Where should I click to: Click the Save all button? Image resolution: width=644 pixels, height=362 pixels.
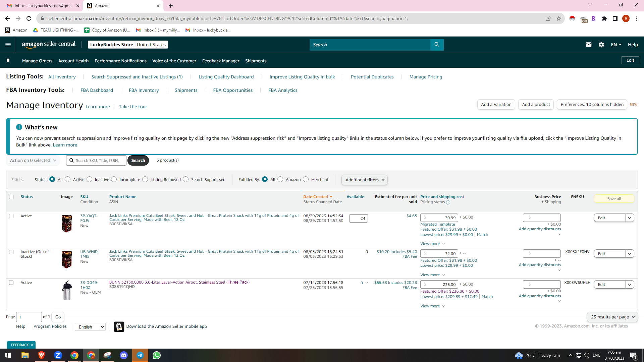point(614,199)
